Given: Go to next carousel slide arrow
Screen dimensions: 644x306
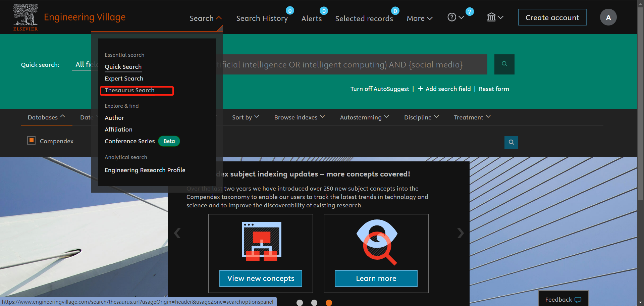Looking at the screenshot, I should tap(461, 233).
